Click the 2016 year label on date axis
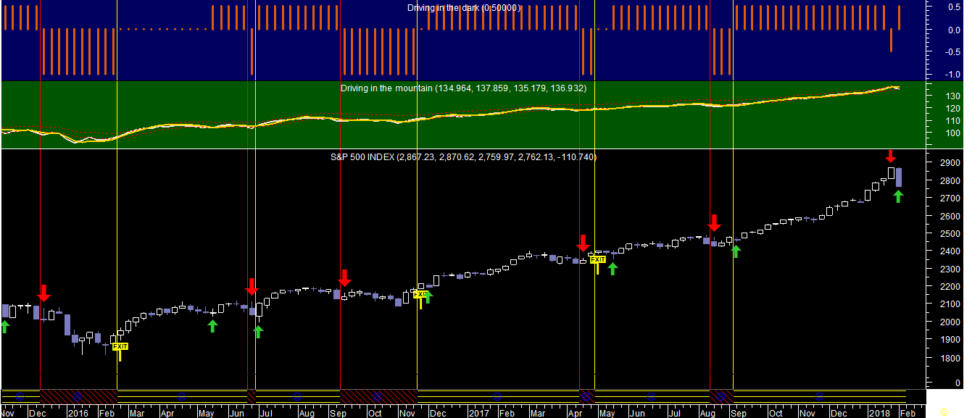 pos(77,413)
